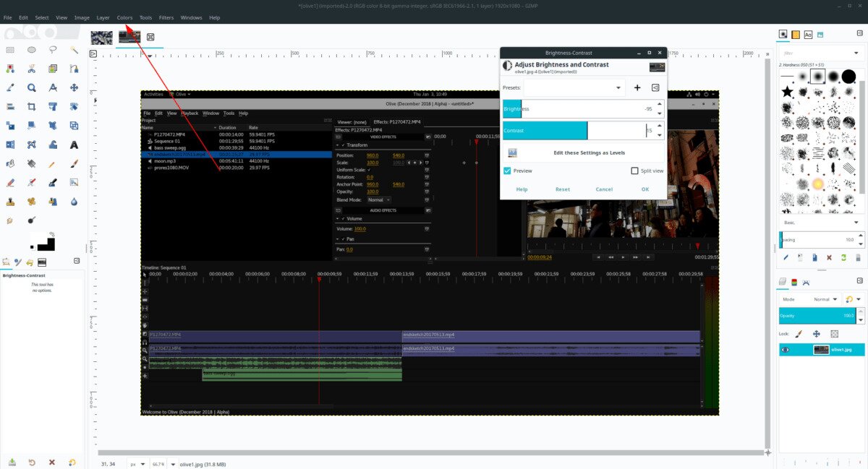
Task: Open the Filters menu
Action: 166,17
